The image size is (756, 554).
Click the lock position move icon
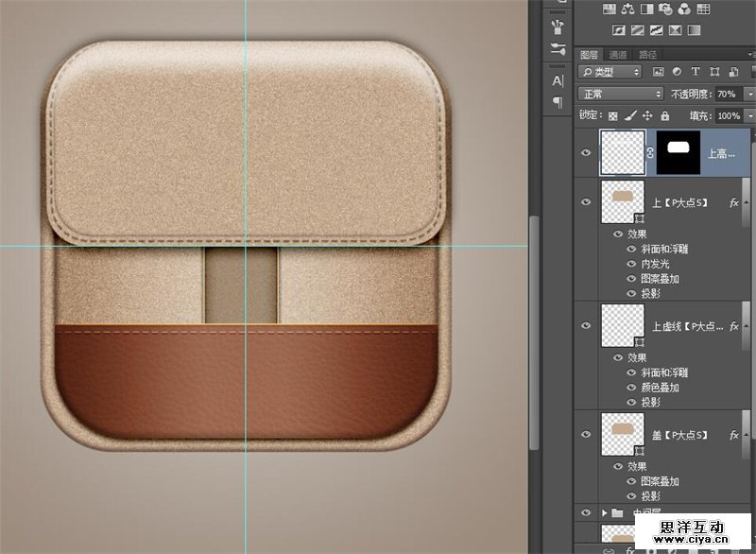point(647,115)
